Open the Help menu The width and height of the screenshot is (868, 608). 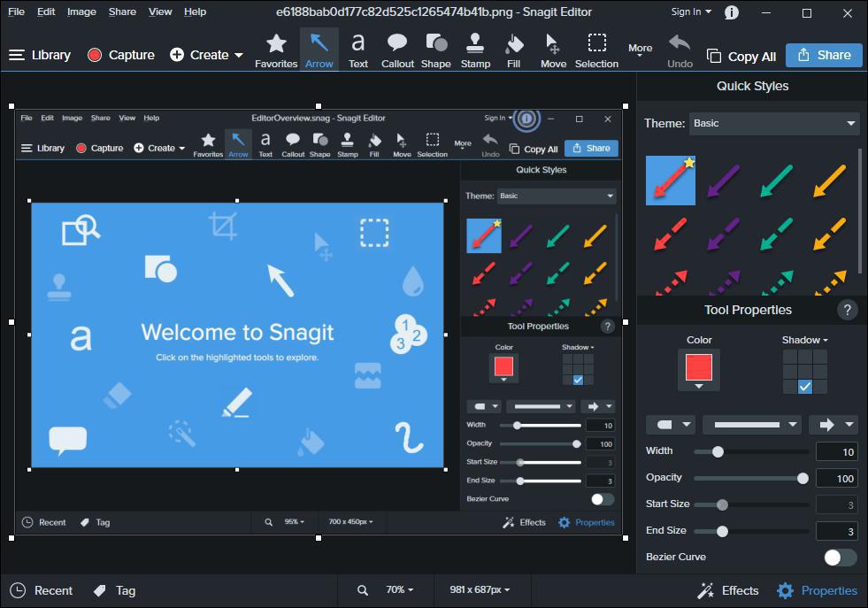[195, 12]
